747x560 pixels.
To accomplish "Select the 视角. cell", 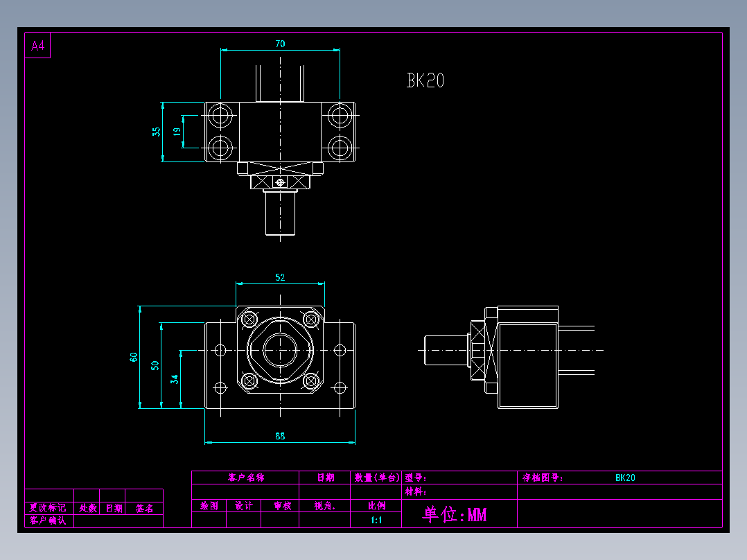I will 324,506.
